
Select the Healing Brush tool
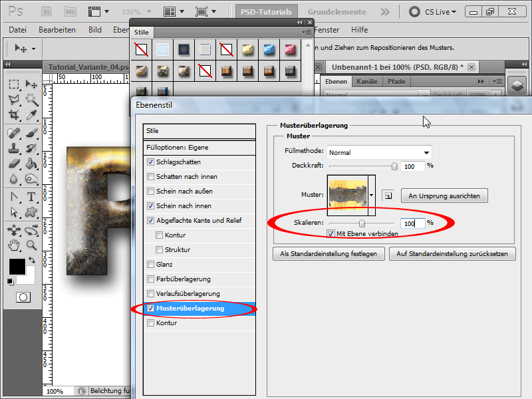pyautogui.click(x=14, y=133)
